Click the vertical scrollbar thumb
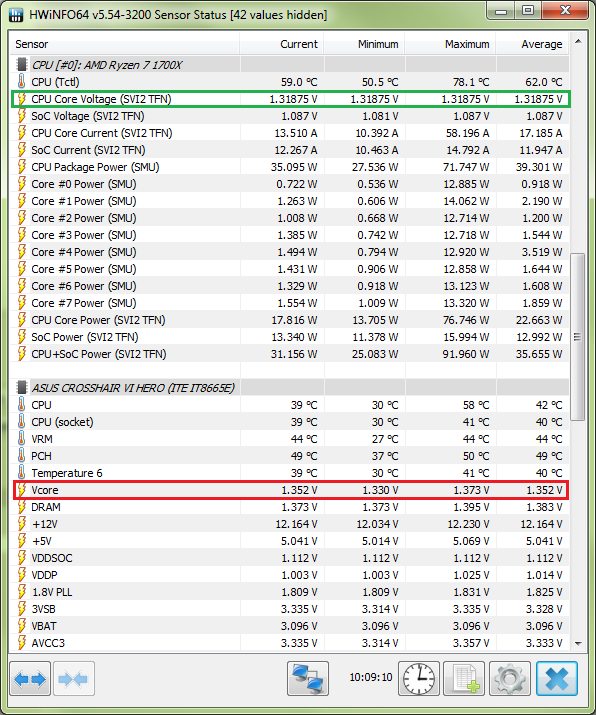 point(578,337)
